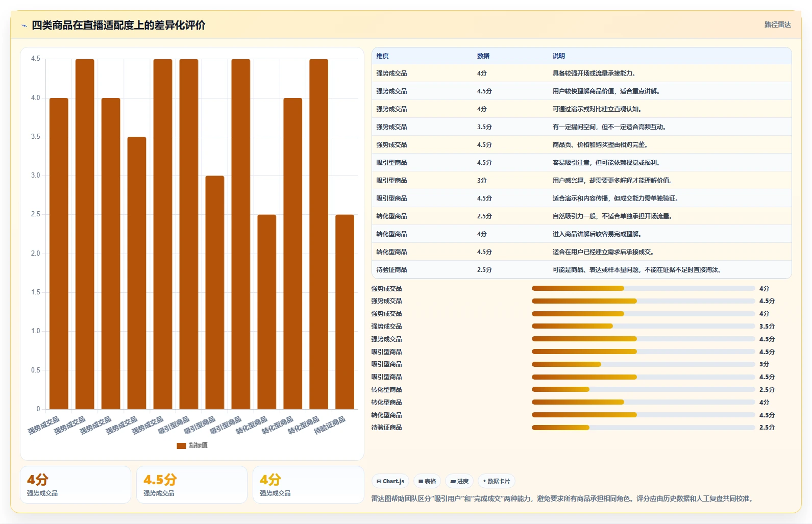Click the cell 具备较强开场或流量承接能力。
The image size is (812, 524).
pyautogui.click(x=594, y=73)
